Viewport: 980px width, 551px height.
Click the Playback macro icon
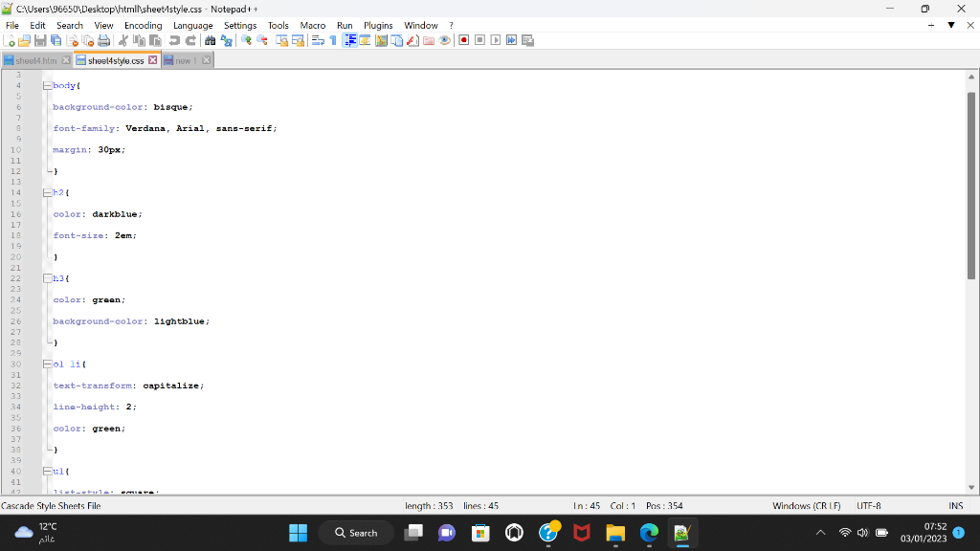click(x=497, y=39)
